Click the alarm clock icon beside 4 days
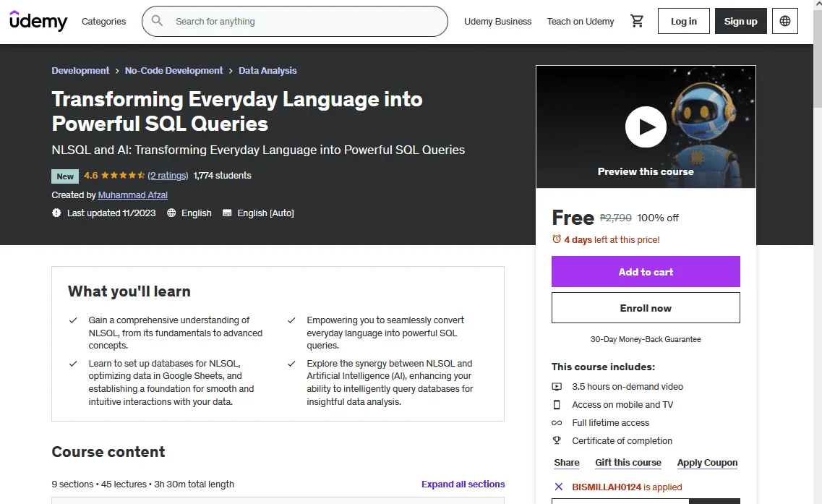Image resolution: width=822 pixels, height=504 pixels. pyautogui.click(x=557, y=239)
